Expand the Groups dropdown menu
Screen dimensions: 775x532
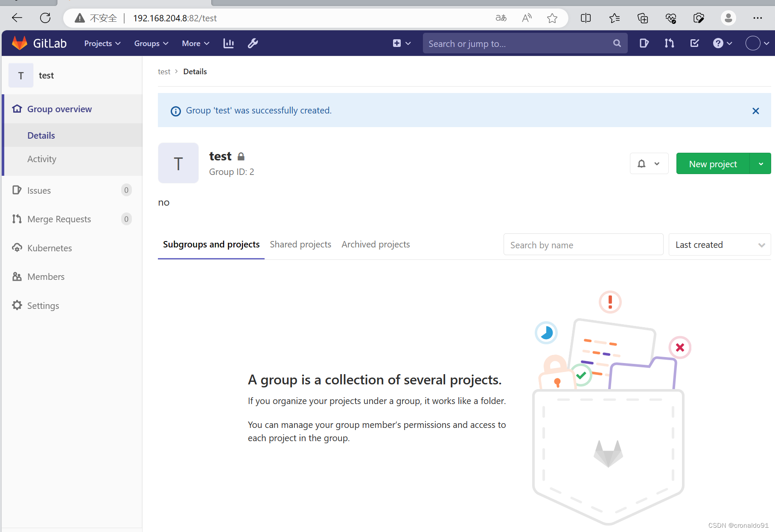point(151,44)
